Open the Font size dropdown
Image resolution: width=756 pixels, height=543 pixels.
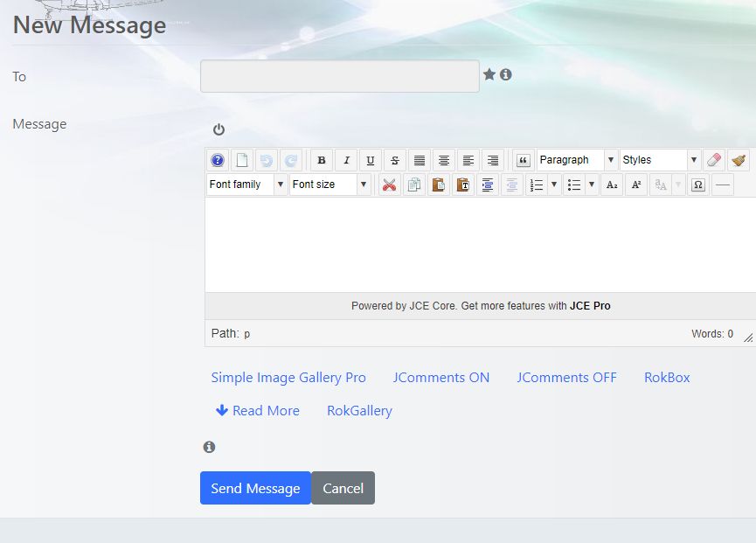329,184
